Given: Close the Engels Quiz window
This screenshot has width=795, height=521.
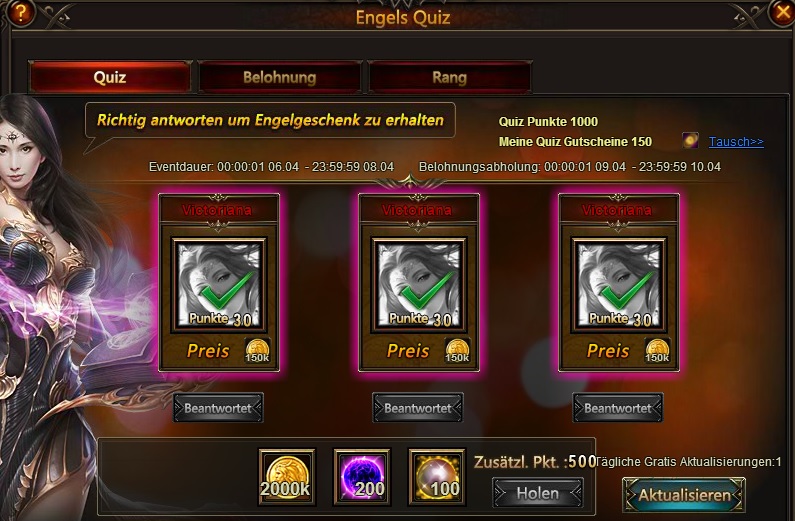Looking at the screenshot, I should (781, 12).
